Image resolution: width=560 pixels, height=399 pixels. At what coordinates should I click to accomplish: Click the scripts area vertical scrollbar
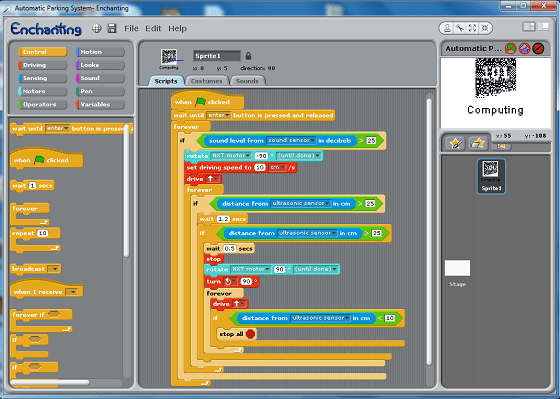[429, 231]
